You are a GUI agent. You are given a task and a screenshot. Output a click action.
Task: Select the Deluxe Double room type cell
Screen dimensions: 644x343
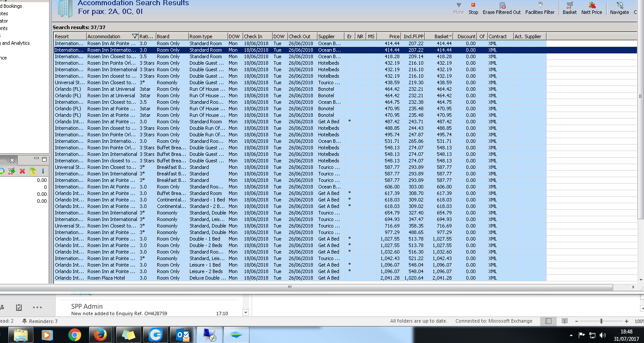tap(208, 278)
